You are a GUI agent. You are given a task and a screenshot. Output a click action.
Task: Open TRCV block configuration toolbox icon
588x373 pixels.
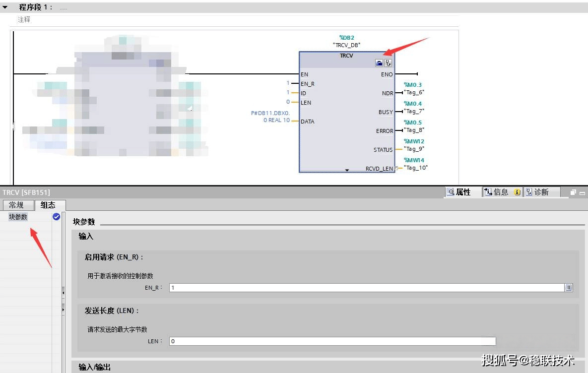click(379, 63)
